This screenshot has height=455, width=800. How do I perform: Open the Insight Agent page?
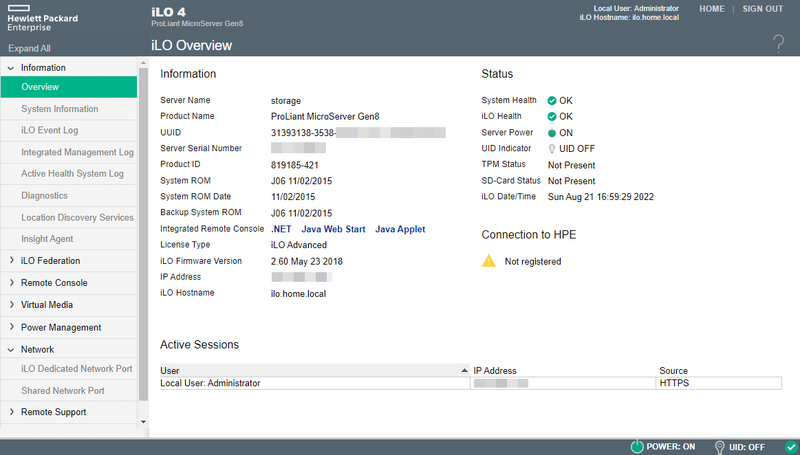coord(69,239)
